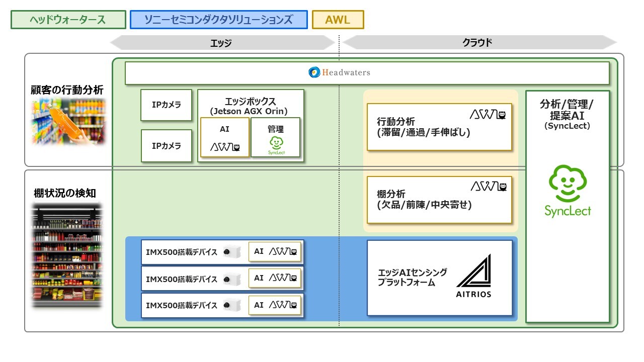Click the クラウド arrow banner
The width and height of the screenshot is (644, 362).
tap(480, 43)
